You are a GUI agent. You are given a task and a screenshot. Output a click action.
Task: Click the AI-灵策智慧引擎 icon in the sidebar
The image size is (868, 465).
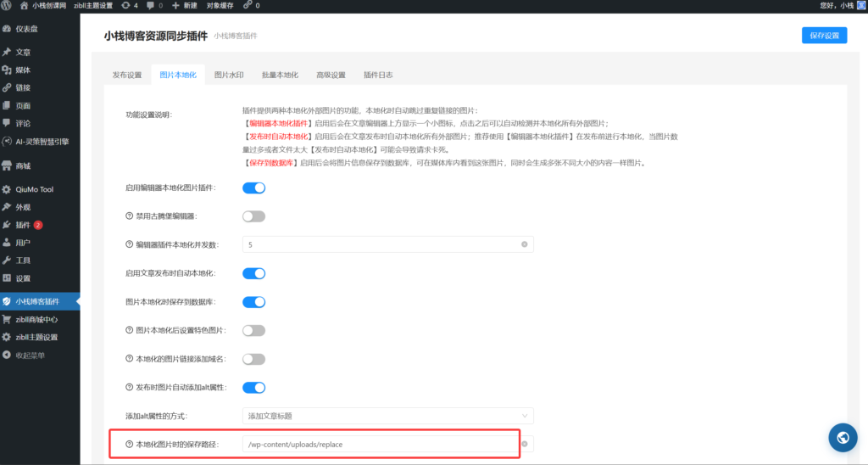coord(7,142)
